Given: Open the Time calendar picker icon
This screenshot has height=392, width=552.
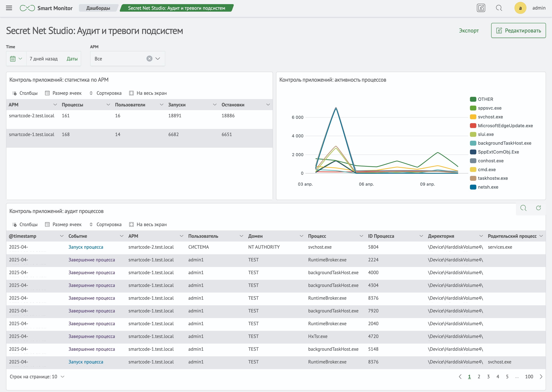Looking at the screenshot, I should (13, 59).
